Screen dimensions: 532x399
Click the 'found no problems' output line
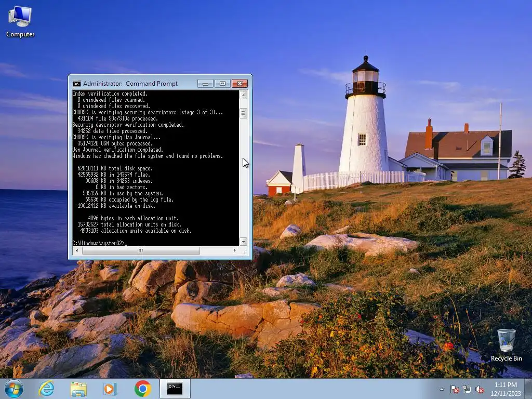tap(148, 156)
